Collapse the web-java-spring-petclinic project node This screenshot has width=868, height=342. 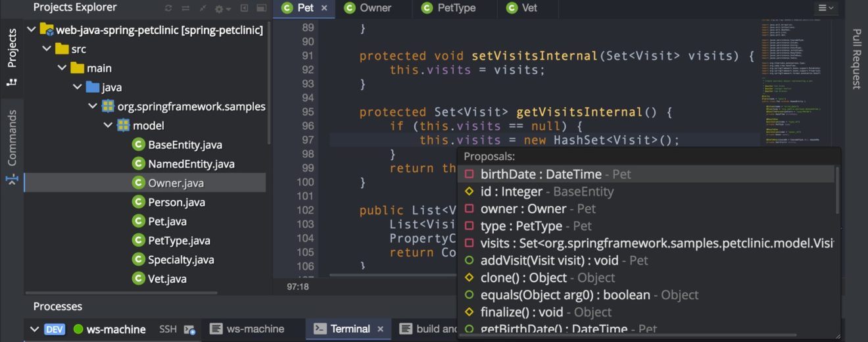[x=32, y=30]
